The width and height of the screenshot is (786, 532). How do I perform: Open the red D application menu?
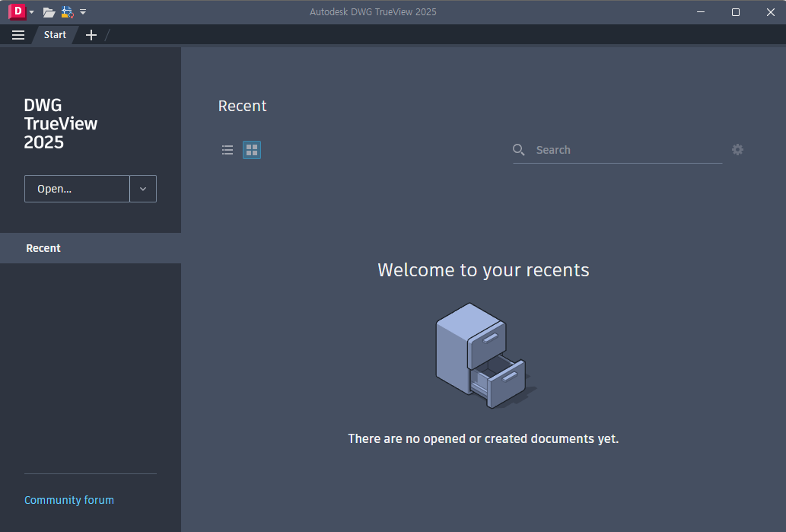tap(17, 11)
